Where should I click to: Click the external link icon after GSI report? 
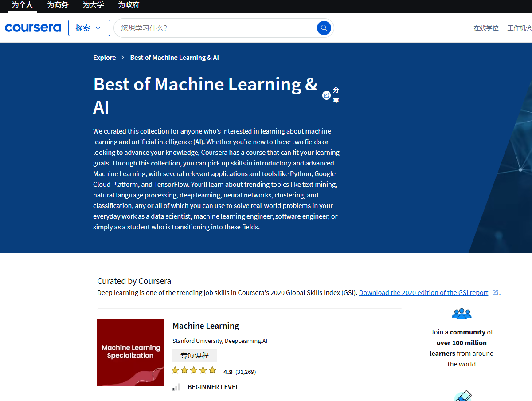coord(495,292)
